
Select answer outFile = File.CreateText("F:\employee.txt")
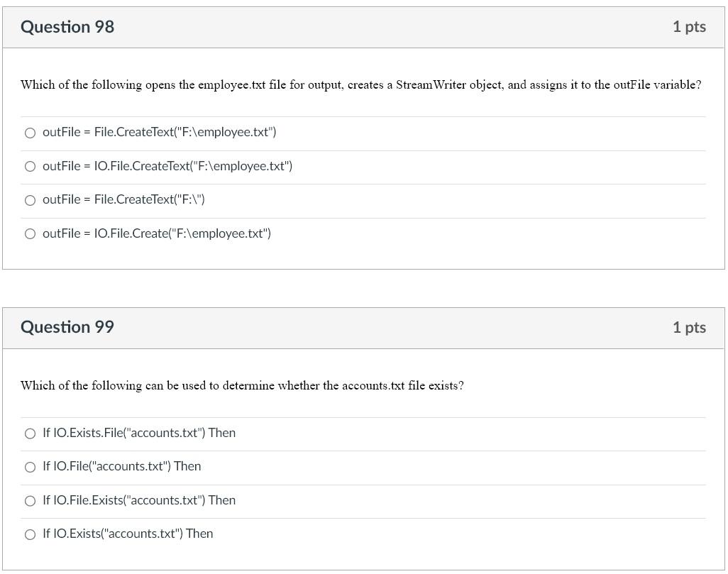pyautogui.click(x=31, y=133)
